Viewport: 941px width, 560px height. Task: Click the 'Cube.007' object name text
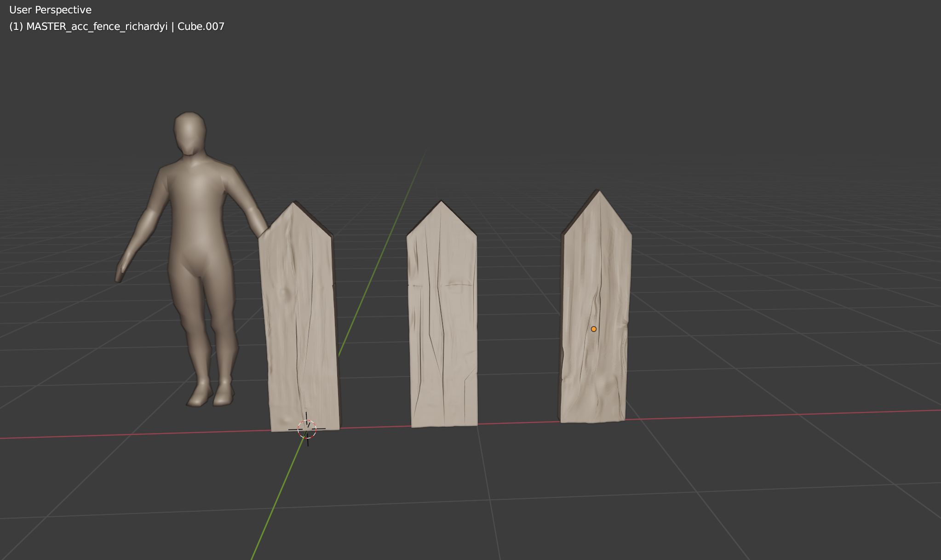click(201, 26)
